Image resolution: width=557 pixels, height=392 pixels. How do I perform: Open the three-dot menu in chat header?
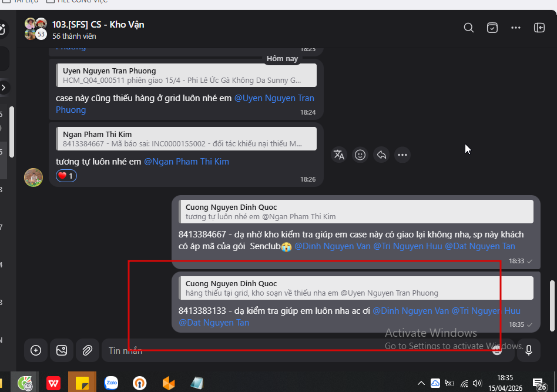[515, 28]
